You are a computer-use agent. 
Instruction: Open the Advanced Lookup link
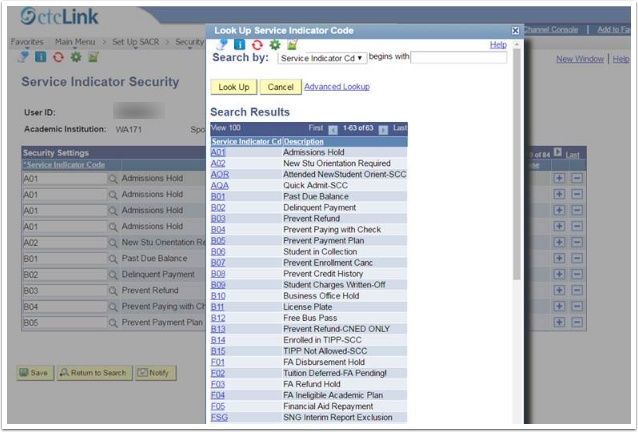point(337,87)
